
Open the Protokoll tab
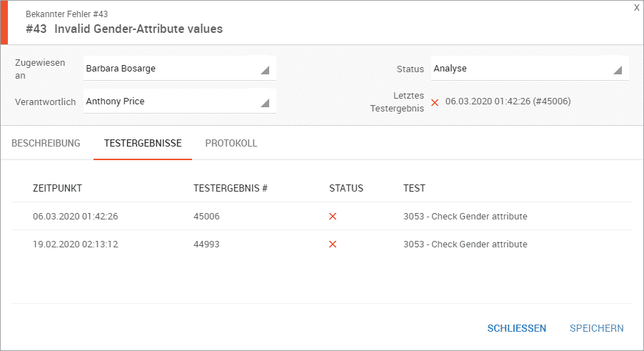(x=231, y=144)
